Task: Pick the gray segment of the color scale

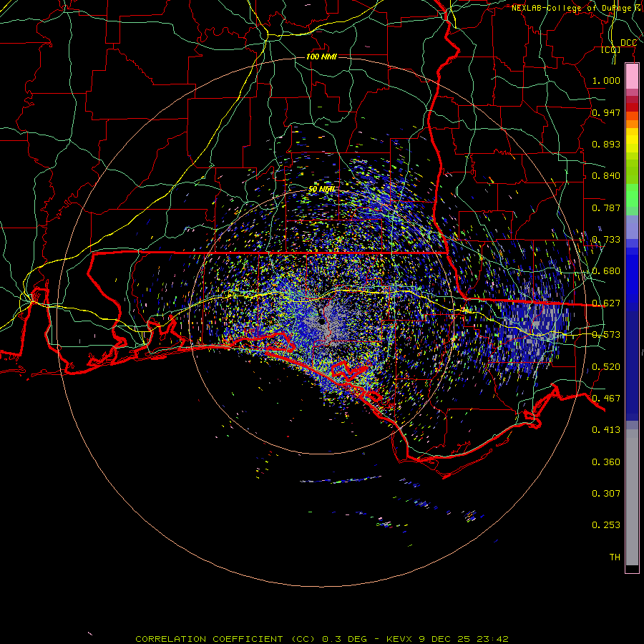Action: (632, 497)
